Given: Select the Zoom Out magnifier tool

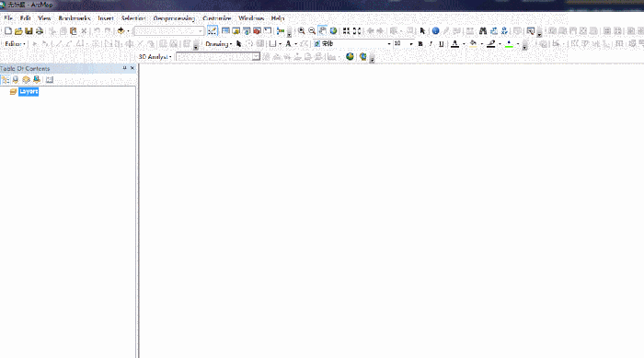Looking at the screenshot, I should pos(312,30).
